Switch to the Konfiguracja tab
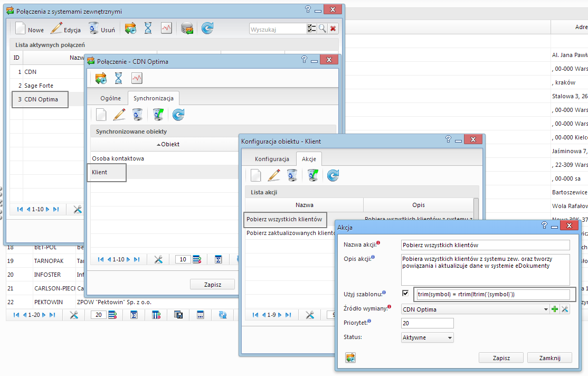This screenshot has width=588, height=376. (x=272, y=159)
